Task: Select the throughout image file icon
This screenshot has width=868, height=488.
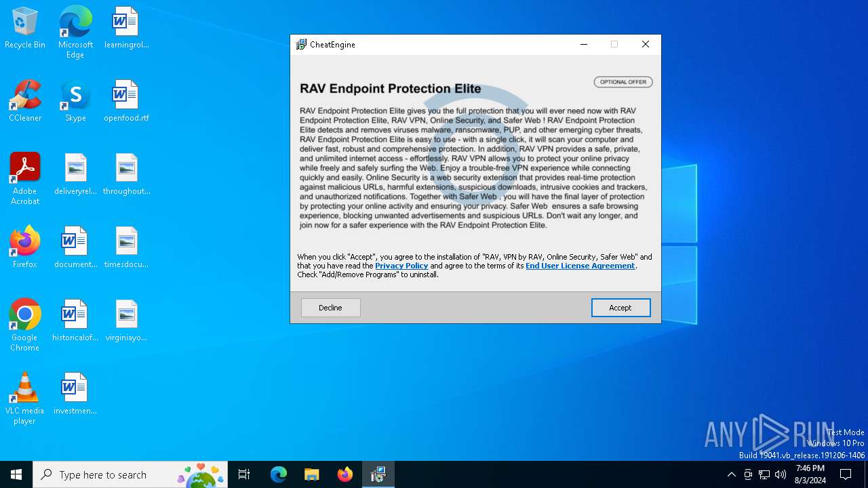Action: tap(126, 175)
